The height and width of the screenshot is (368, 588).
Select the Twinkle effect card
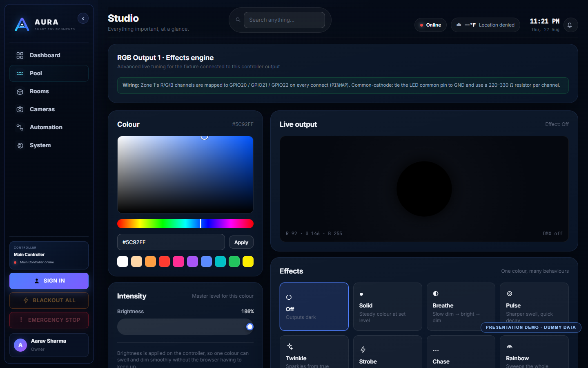click(314, 352)
